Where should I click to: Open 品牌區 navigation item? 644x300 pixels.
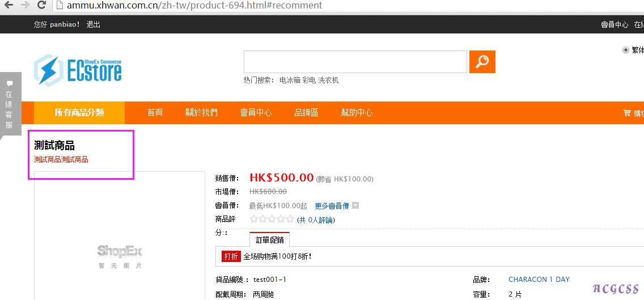(306, 113)
